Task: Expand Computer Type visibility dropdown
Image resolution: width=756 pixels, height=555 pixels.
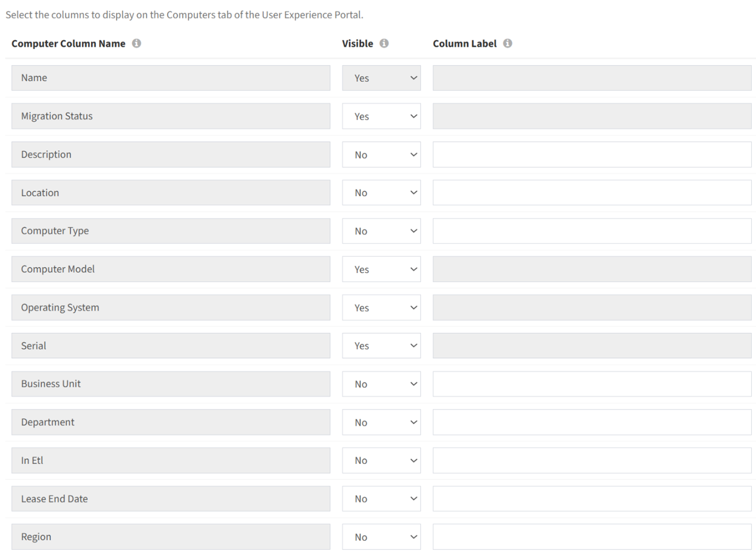Action: [x=381, y=231]
